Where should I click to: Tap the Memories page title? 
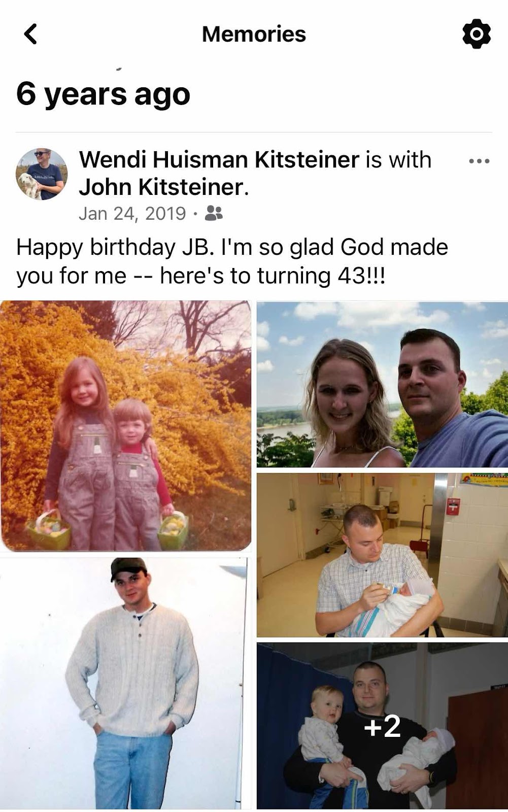[x=254, y=34]
